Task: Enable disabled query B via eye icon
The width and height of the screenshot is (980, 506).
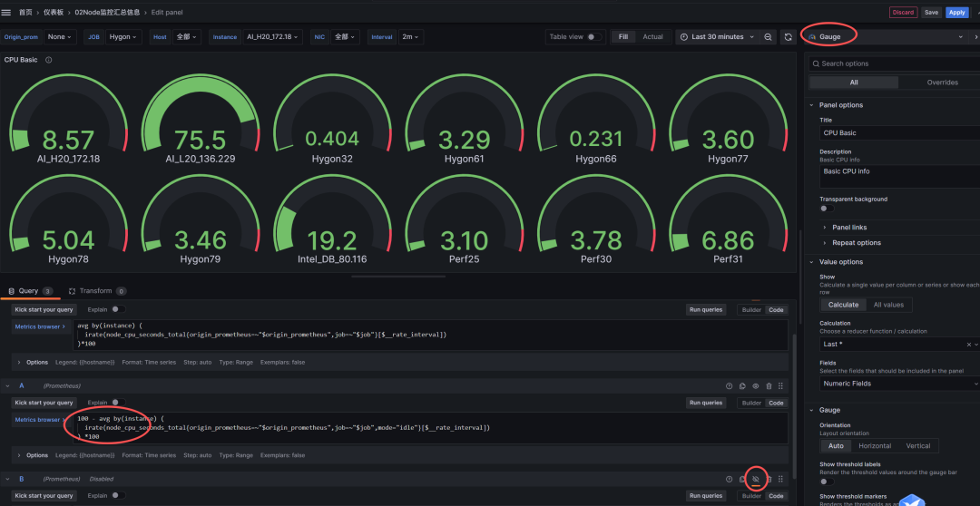Action: [755, 478]
